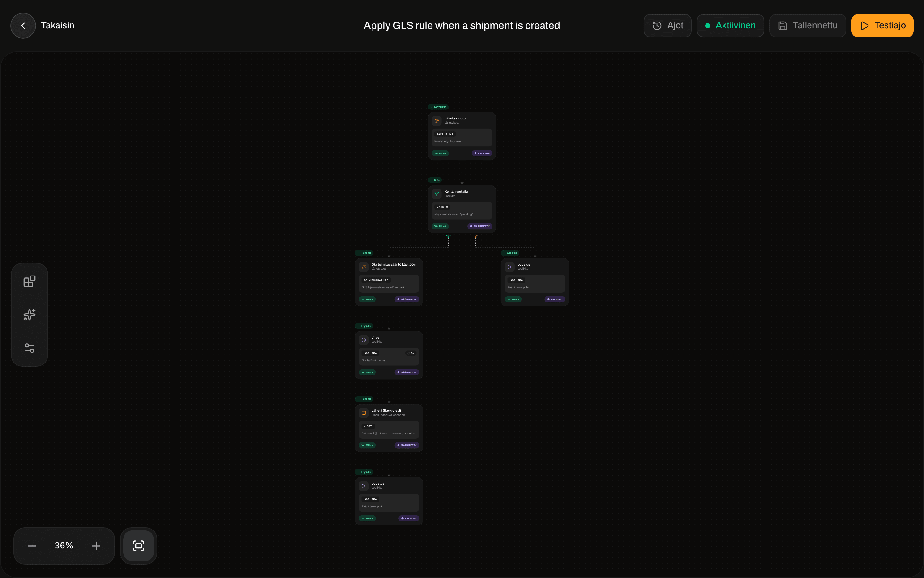Click the Slack · saapuva webhook subtitle
This screenshot has height=578, width=924.
[388, 415]
